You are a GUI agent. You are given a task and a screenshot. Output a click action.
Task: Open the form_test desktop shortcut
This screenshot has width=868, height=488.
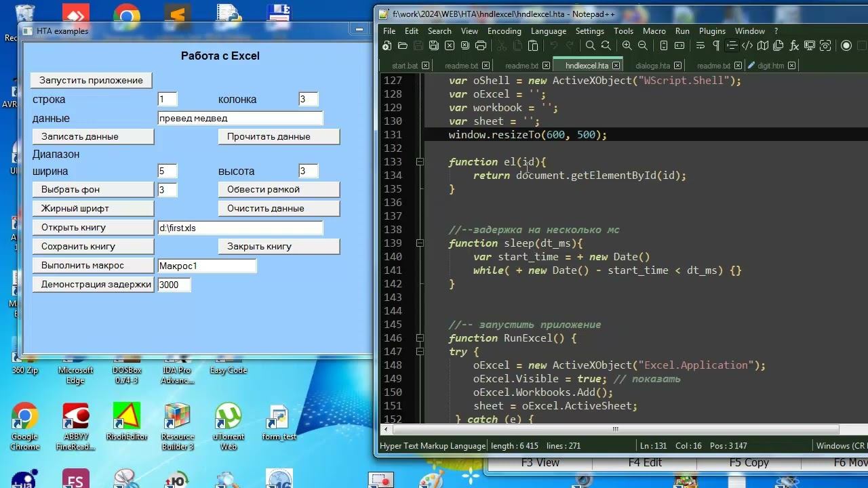[279, 423]
